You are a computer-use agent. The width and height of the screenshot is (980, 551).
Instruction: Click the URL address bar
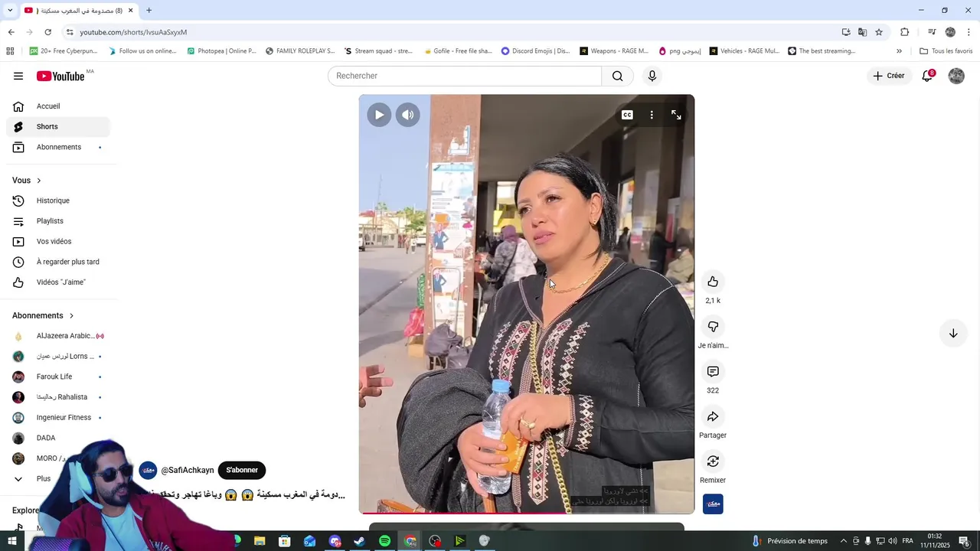(452, 32)
